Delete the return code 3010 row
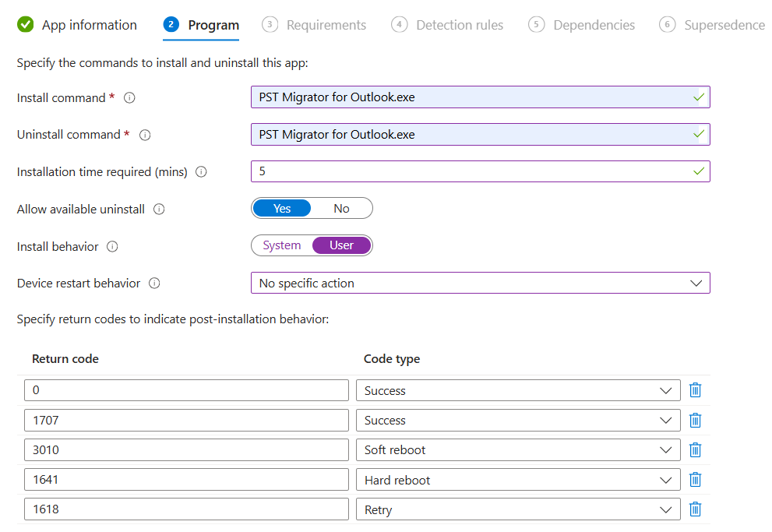The image size is (772, 532). click(695, 449)
